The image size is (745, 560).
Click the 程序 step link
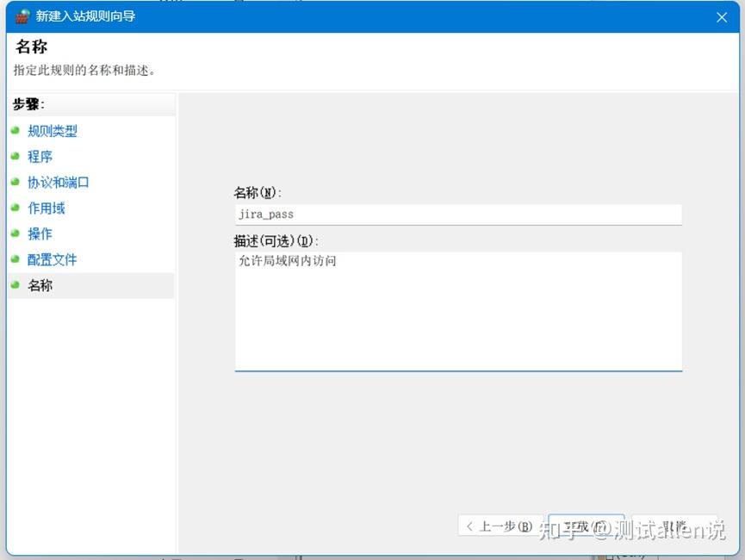tap(40, 157)
